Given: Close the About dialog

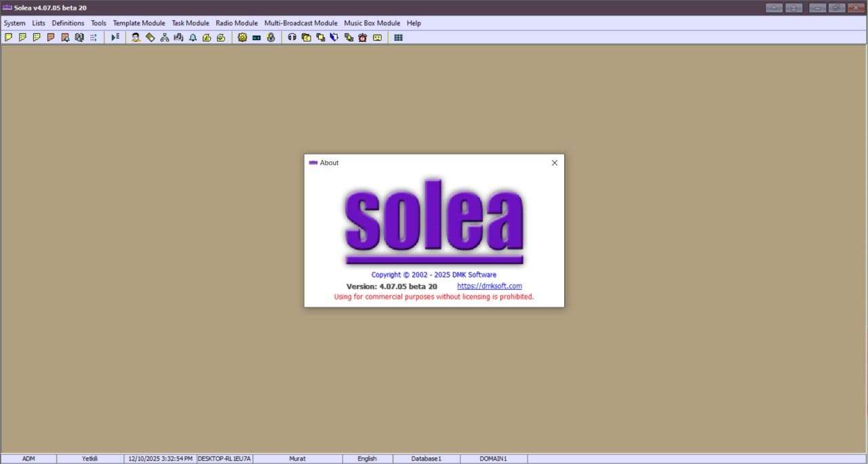Looking at the screenshot, I should coord(554,163).
